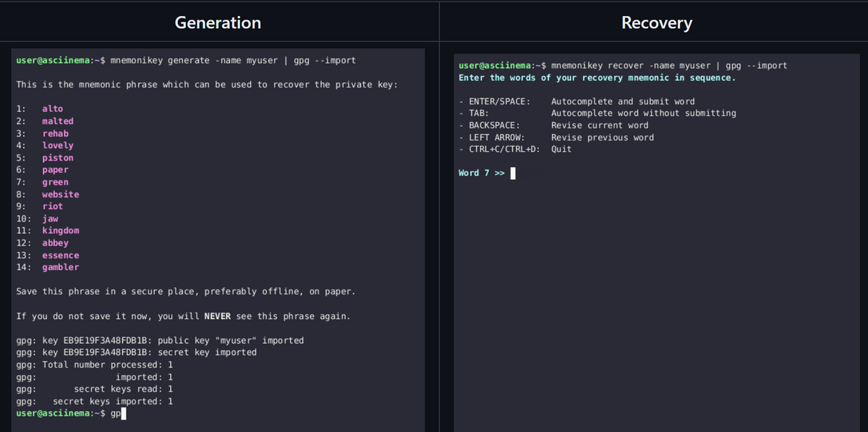Screen dimensions: 868x432
Task: Click the 'mnemonikey recover' command line
Action: (622, 65)
